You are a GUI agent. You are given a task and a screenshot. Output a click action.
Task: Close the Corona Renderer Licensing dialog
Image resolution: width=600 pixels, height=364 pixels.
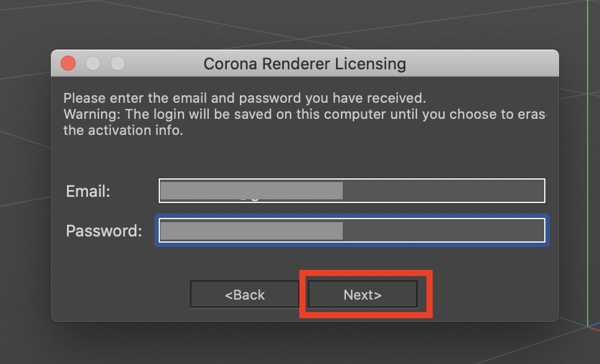pos(68,63)
